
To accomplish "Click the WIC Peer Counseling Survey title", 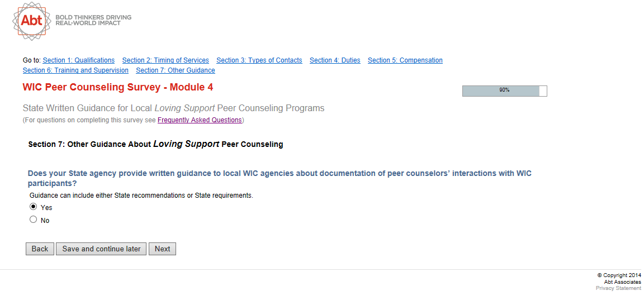I will tap(117, 87).
